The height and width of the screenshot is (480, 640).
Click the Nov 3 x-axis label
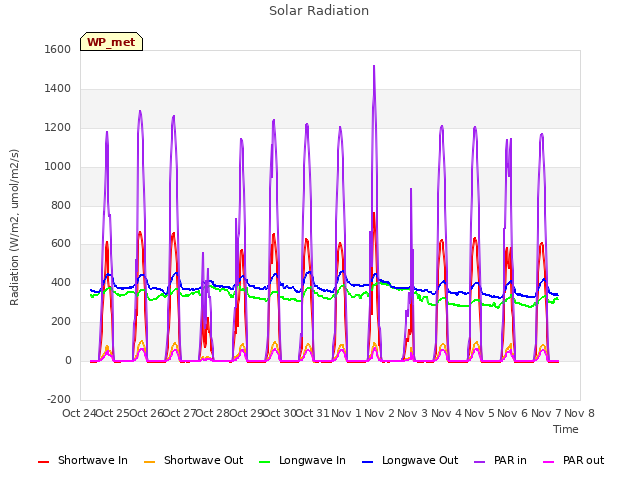point(413,413)
